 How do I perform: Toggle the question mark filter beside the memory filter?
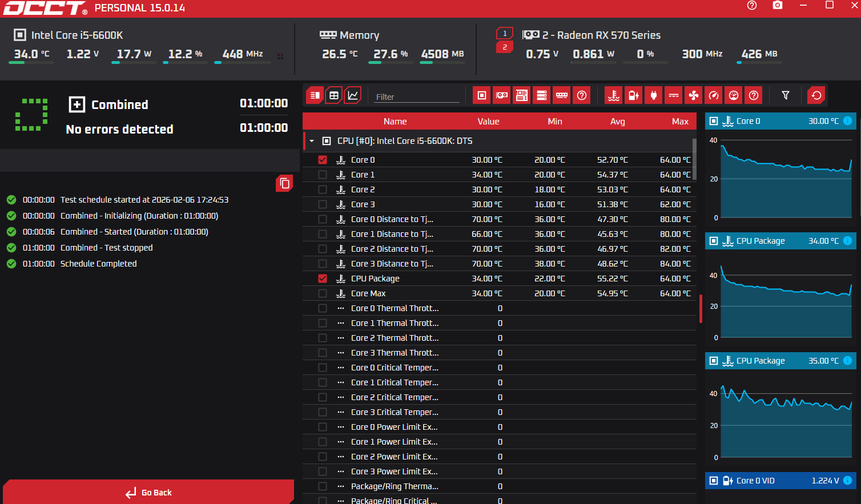[x=582, y=95]
